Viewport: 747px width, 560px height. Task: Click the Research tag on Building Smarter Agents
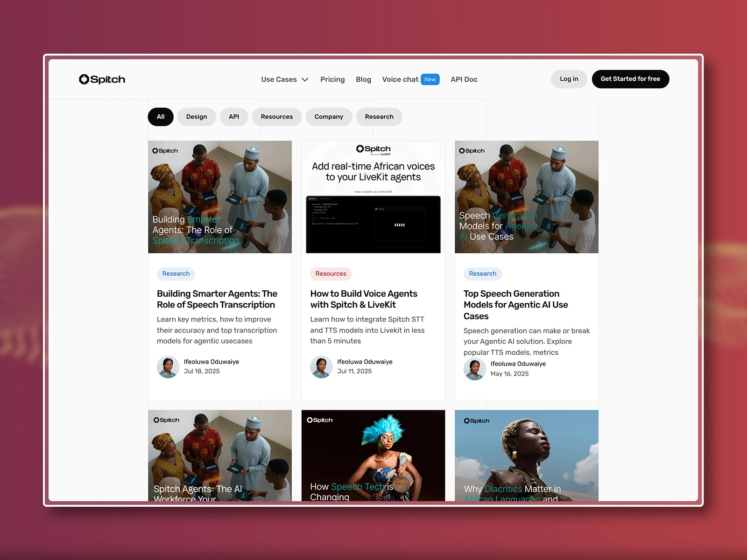[176, 274]
